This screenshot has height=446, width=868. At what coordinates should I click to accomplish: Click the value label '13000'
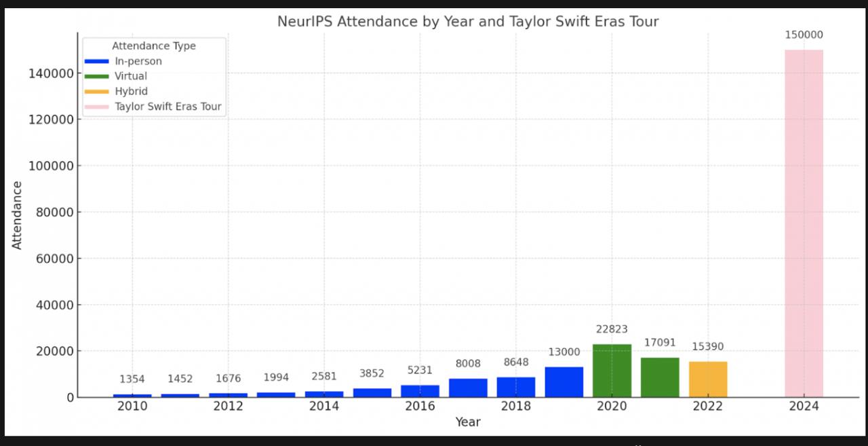[564, 352]
